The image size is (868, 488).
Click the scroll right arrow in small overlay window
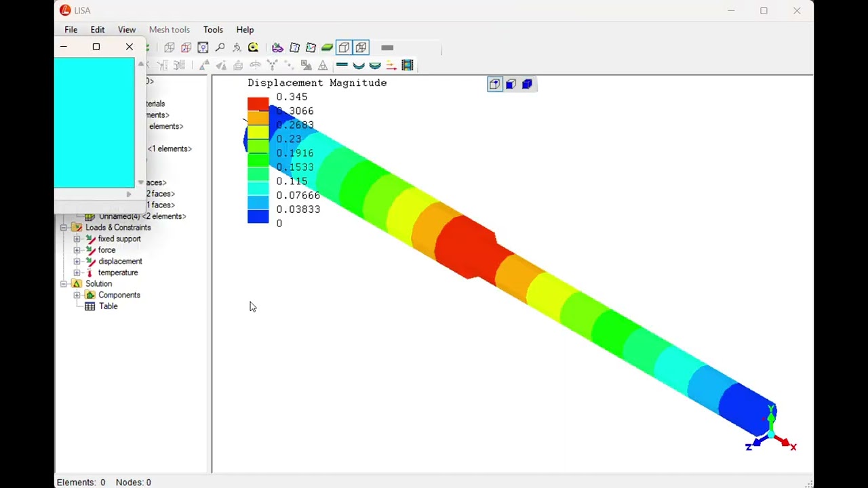(x=128, y=195)
